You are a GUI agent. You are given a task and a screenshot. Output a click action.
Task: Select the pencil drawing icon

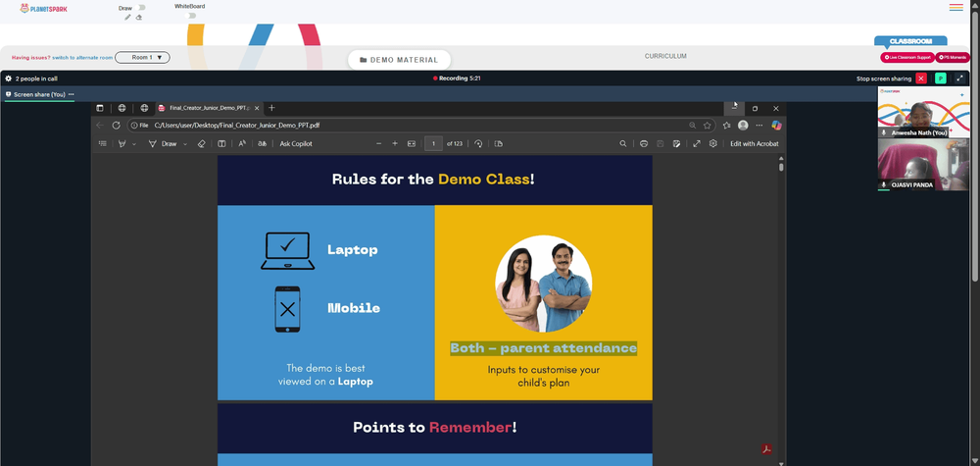128,17
